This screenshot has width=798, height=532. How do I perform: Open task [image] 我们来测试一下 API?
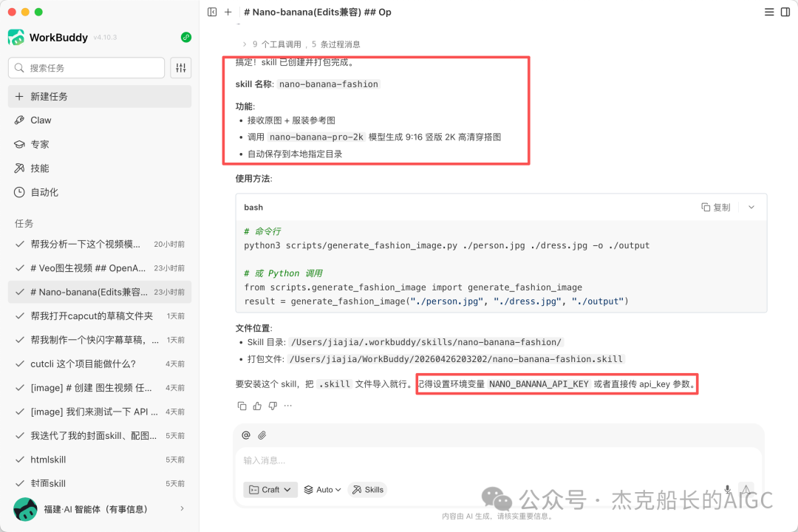click(x=100, y=412)
